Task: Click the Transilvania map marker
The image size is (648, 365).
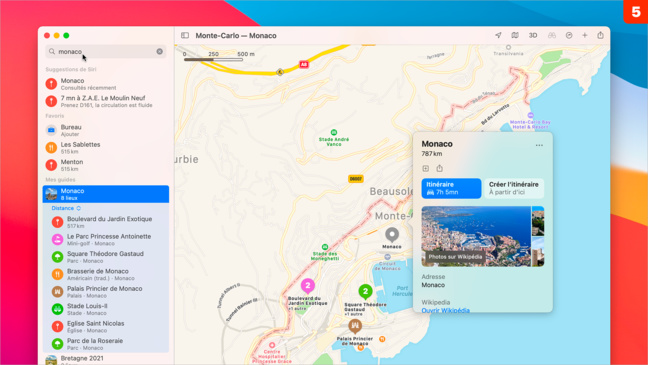Action: (508, 48)
